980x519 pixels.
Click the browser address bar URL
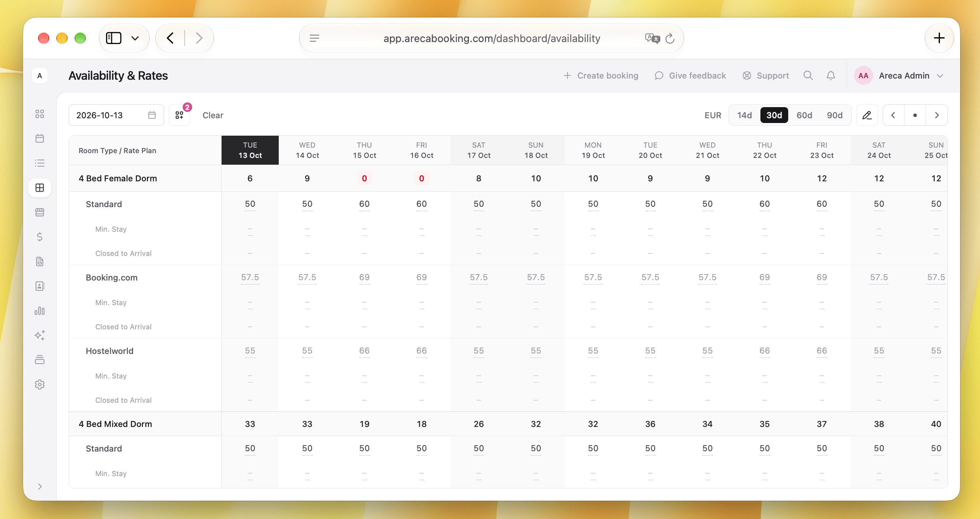tap(492, 38)
